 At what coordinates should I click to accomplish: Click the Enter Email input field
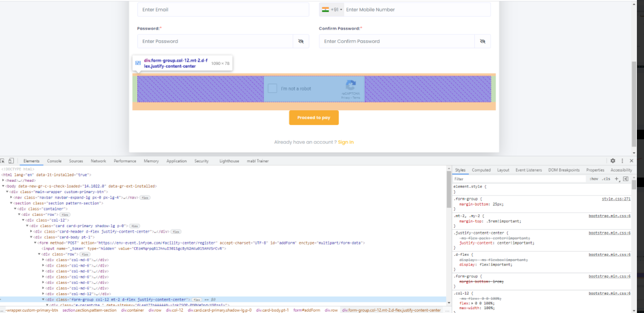[223, 9]
